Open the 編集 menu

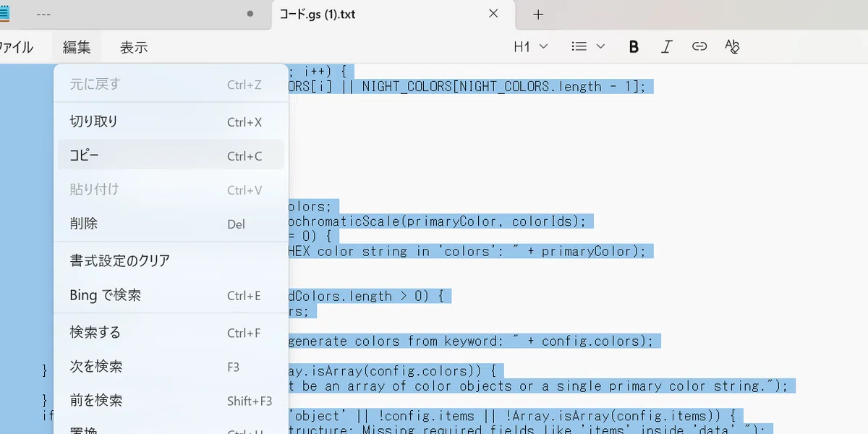[77, 47]
